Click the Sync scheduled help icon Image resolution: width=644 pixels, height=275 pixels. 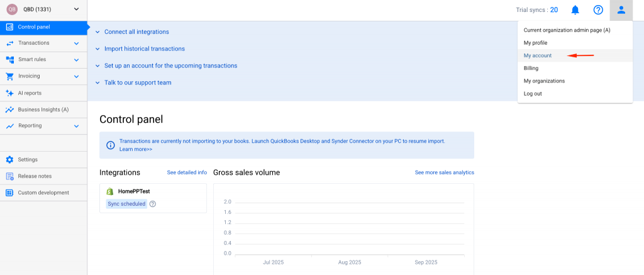(153, 204)
